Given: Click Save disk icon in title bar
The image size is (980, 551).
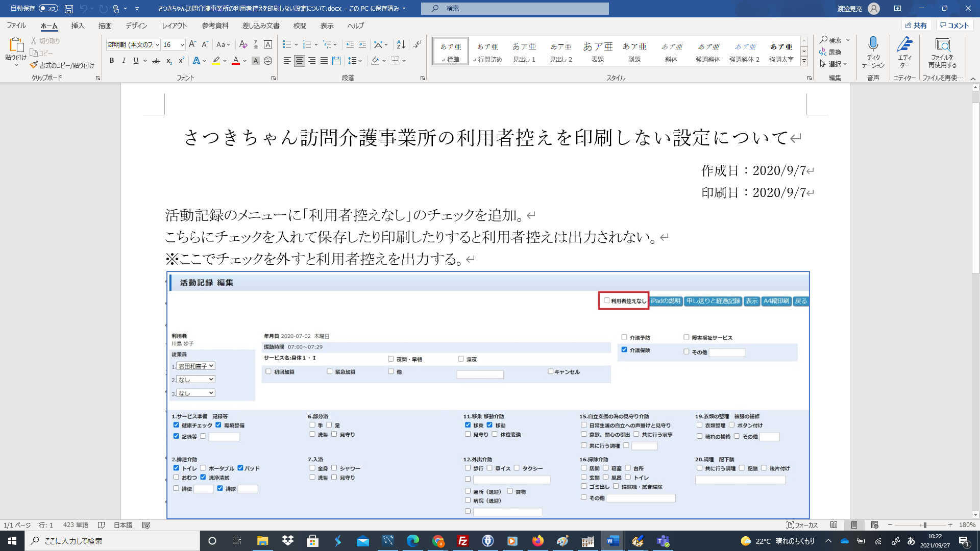Looking at the screenshot, I should click(69, 9).
